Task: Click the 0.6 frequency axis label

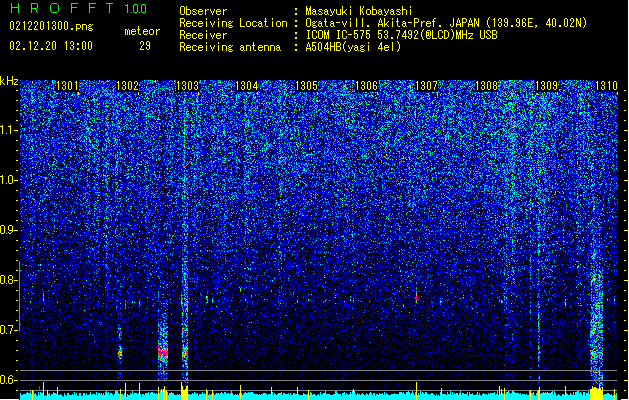Action: (8, 380)
